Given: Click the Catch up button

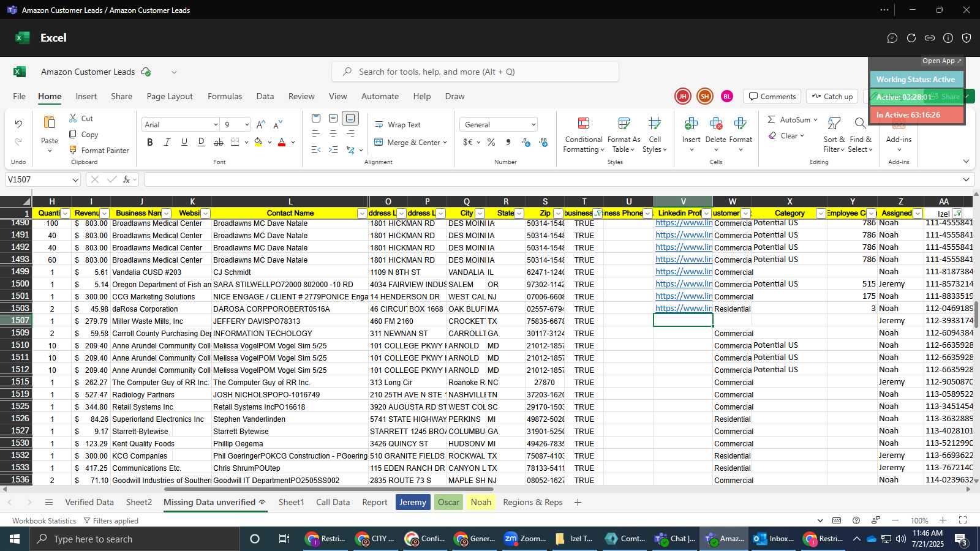Looking at the screenshot, I should (832, 96).
